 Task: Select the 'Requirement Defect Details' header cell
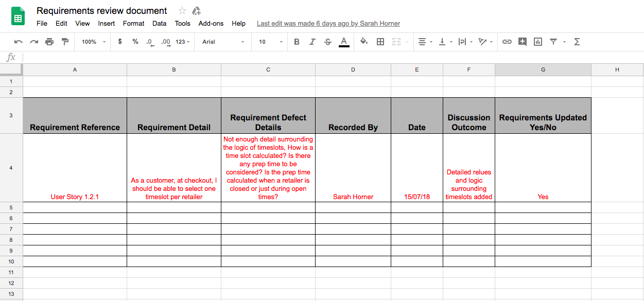pos(268,116)
